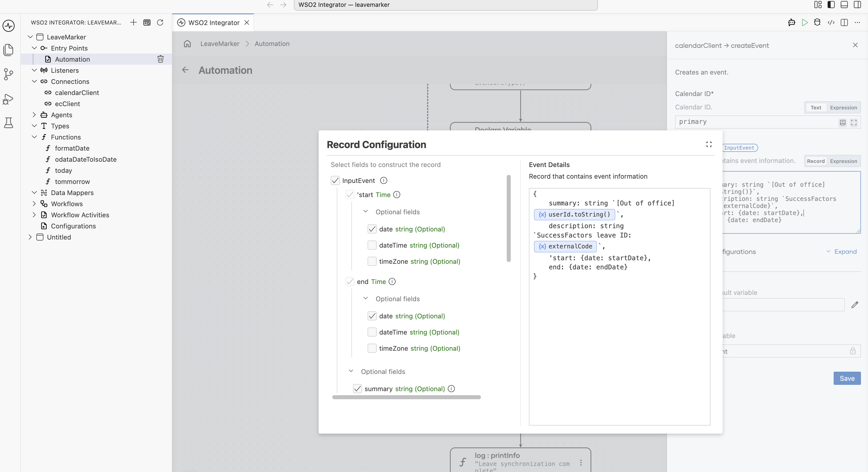Viewport: 868px width, 472px height.
Task: Go back from Automation page
Action: [185, 70]
